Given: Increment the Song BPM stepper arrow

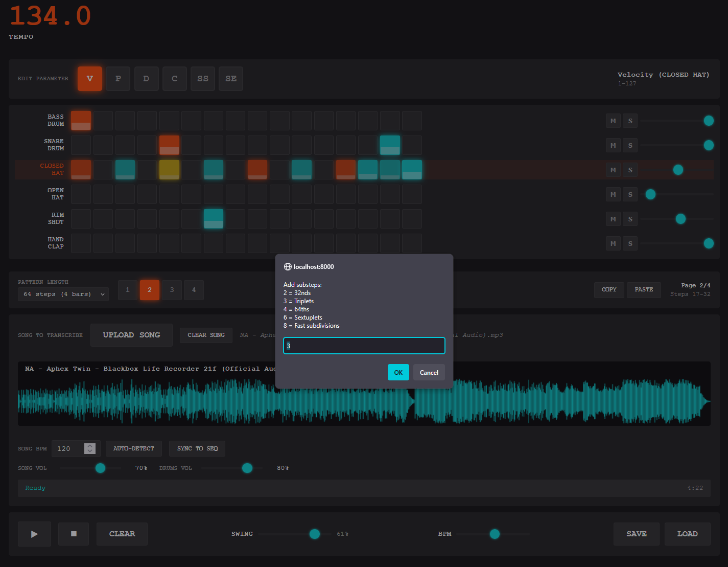Looking at the screenshot, I should [x=90, y=446].
